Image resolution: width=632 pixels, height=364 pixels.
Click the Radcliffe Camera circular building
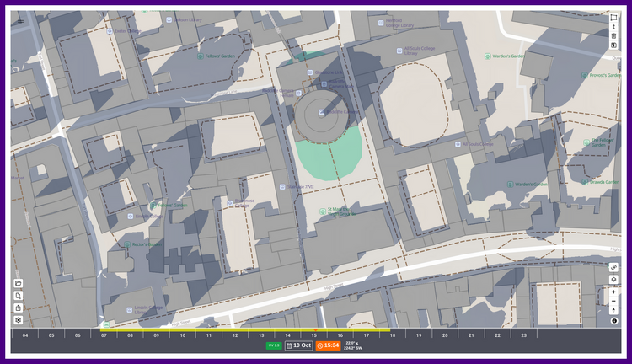click(x=321, y=115)
